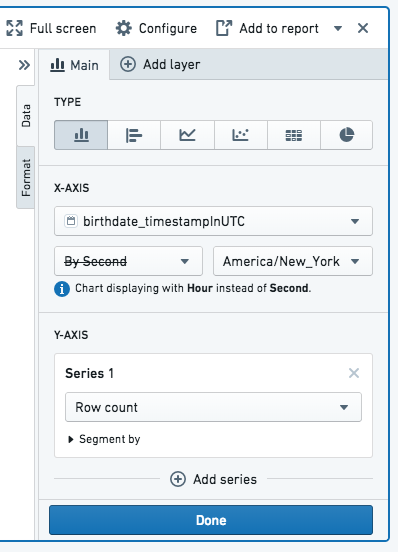Switch to the Format side tab
The width and height of the screenshot is (398, 552).
26,178
